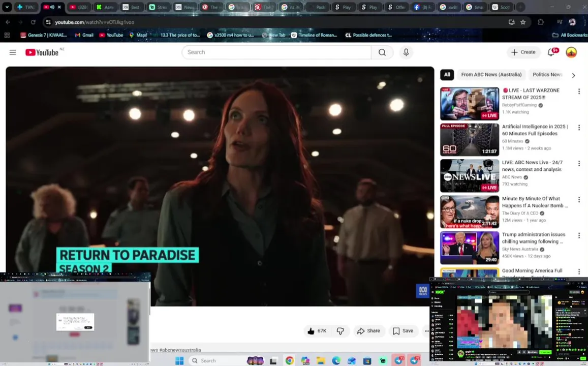Open Possible defences bookmark

pos(368,35)
